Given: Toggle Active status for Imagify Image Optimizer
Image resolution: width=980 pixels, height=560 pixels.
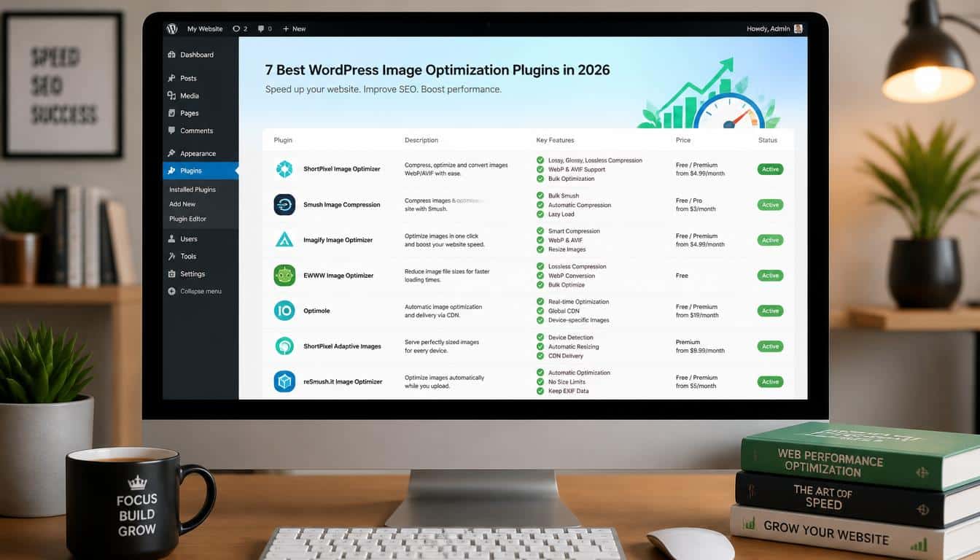Looking at the screenshot, I should [770, 240].
